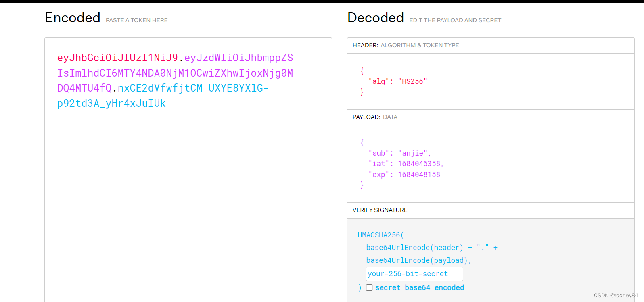Click the base64UrlEncode(payload) line
Image resolution: width=644 pixels, height=302 pixels.
click(x=419, y=260)
